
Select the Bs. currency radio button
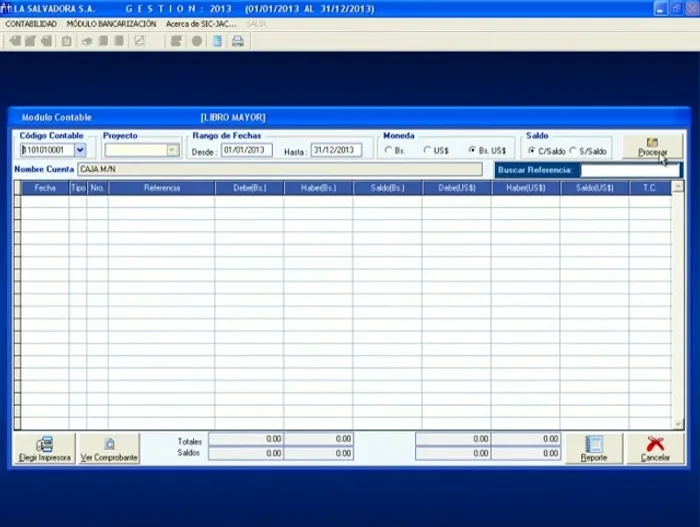[x=388, y=151]
